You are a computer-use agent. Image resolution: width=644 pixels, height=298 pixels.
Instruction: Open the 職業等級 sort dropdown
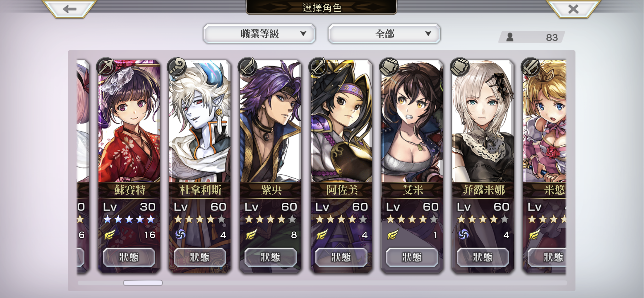[x=259, y=34]
